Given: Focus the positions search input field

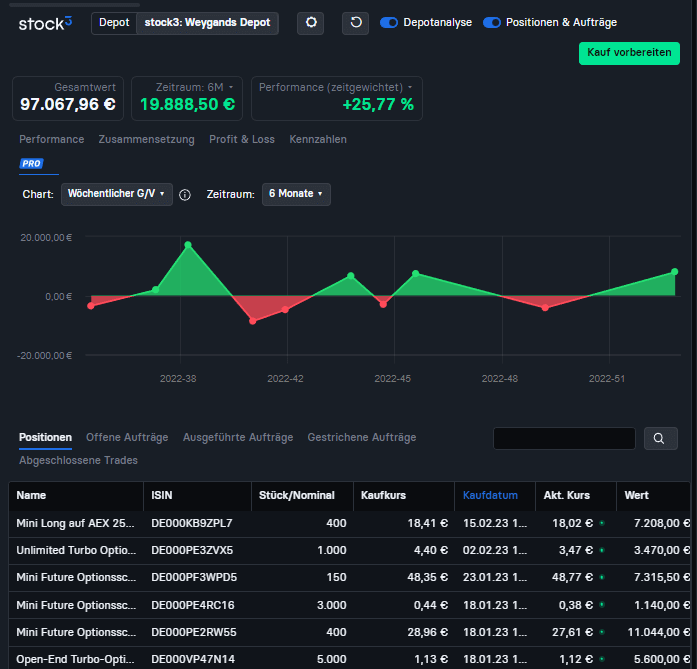Looking at the screenshot, I should point(564,438).
